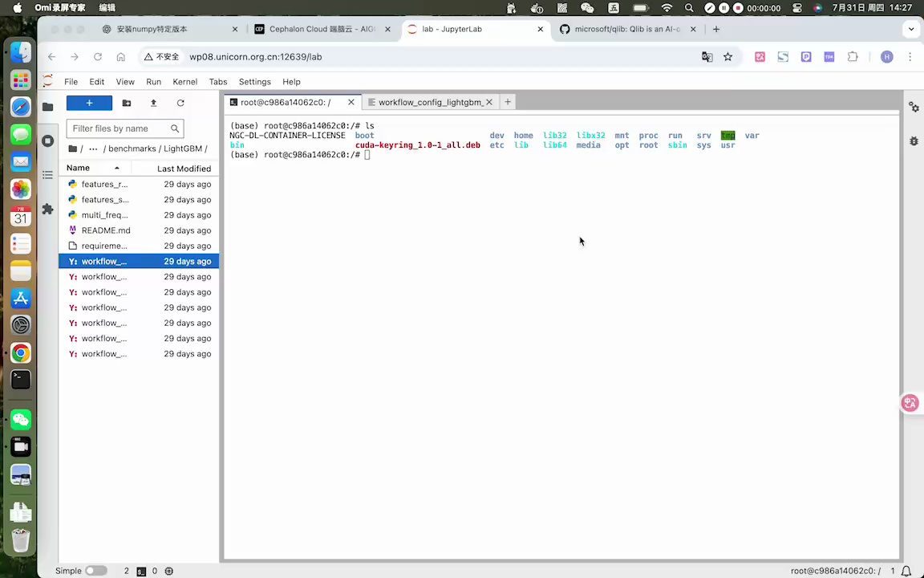Open WeChat from the macOS dock
924x578 pixels.
pos(21,419)
